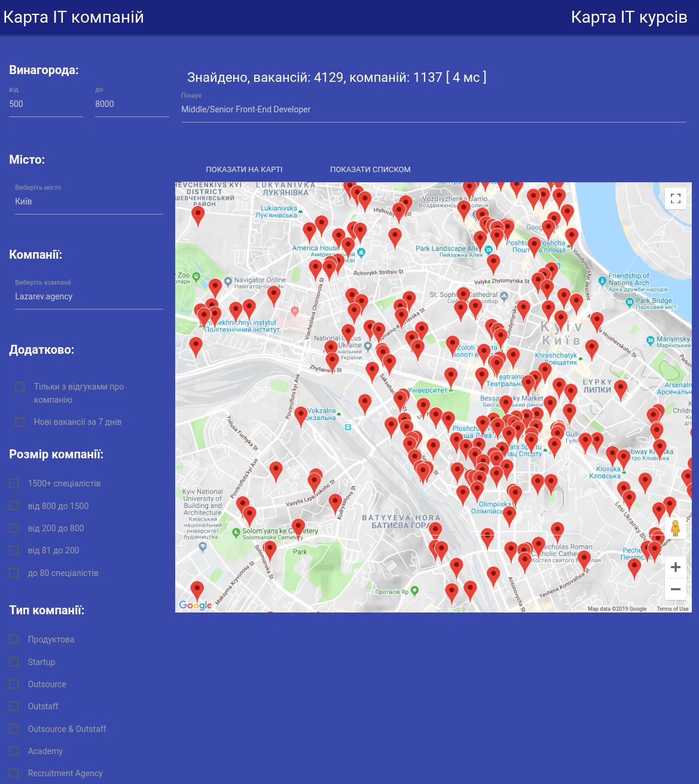Click the fullscreen icon on the map
The height and width of the screenshot is (784, 699).
[676, 198]
